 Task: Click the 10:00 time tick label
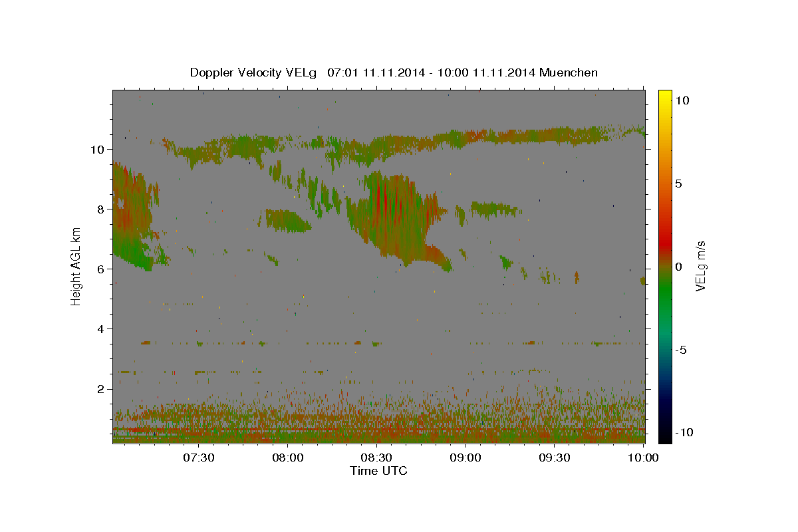coord(643,458)
